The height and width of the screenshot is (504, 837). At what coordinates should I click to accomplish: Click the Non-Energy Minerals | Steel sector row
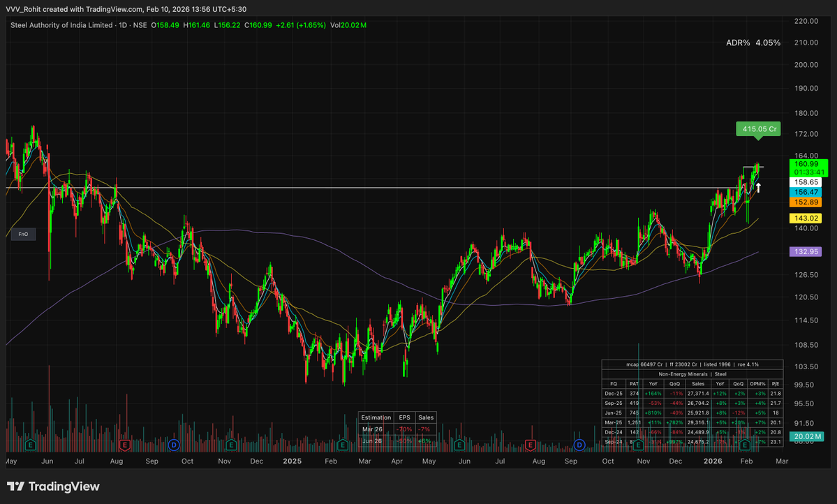tap(692, 374)
